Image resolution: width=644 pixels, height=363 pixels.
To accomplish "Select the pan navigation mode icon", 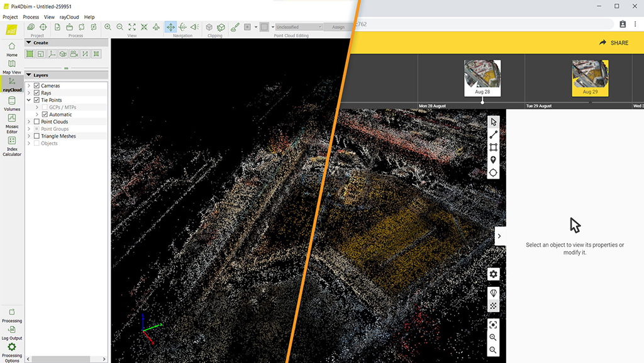I will (170, 27).
